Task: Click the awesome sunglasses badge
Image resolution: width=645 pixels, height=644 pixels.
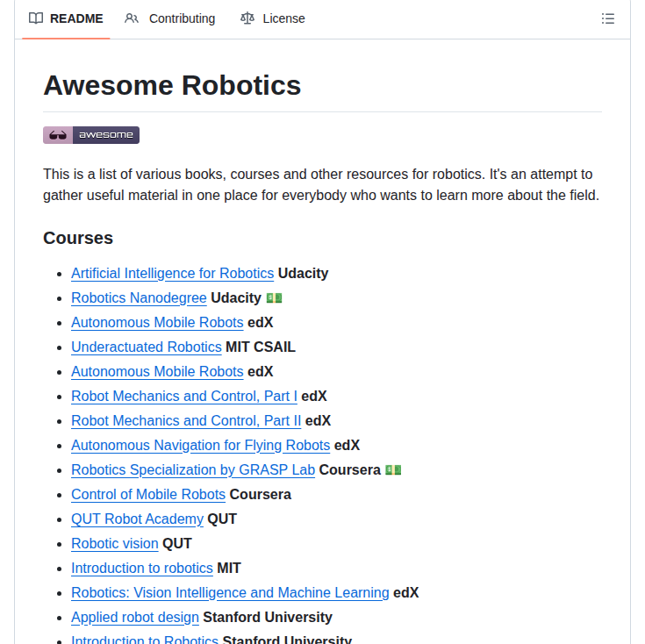Action: (91, 135)
